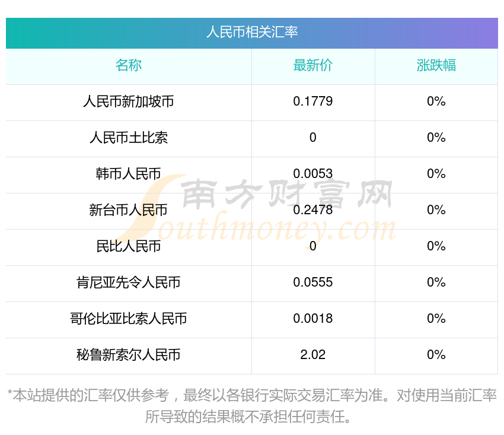Image resolution: width=504 pixels, height=435 pixels.
Task: Click the 人民币土比索 price of 0
Action: 312,138
